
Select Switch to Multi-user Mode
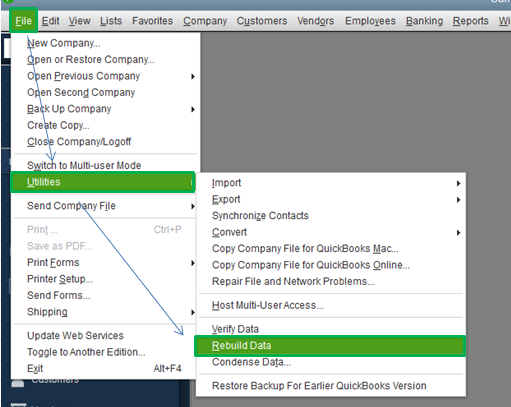(x=84, y=165)
